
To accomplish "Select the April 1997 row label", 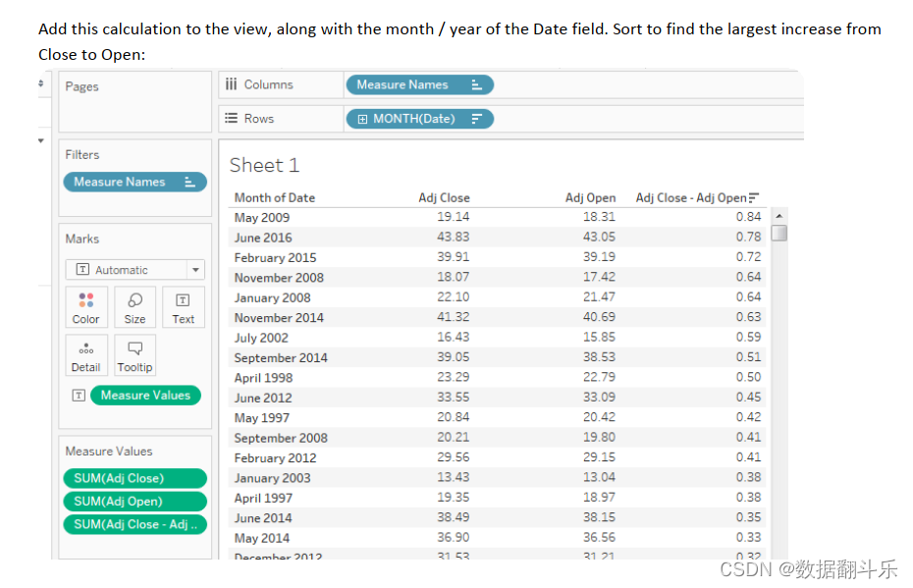I will pyautogui.click(x=263, y=499).
